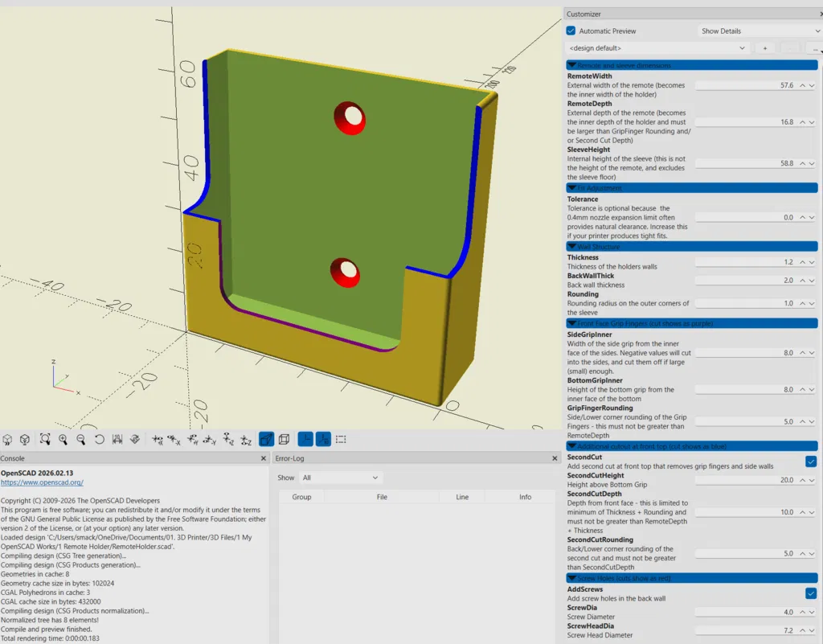Viewport: 823px width, 644px height.
Task: Click the Render icon in viewport toolbar
Action: (25, 439)
